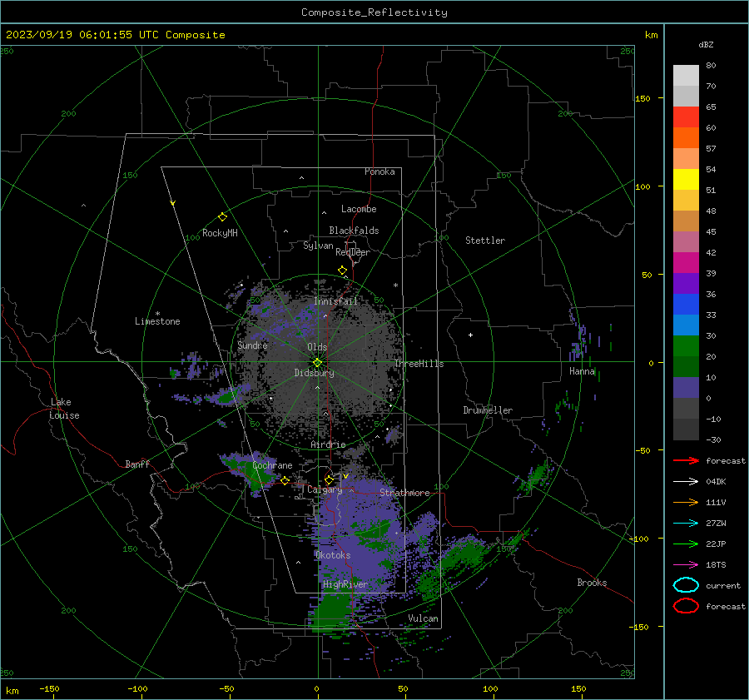Click the Lacombe map label

359,209
